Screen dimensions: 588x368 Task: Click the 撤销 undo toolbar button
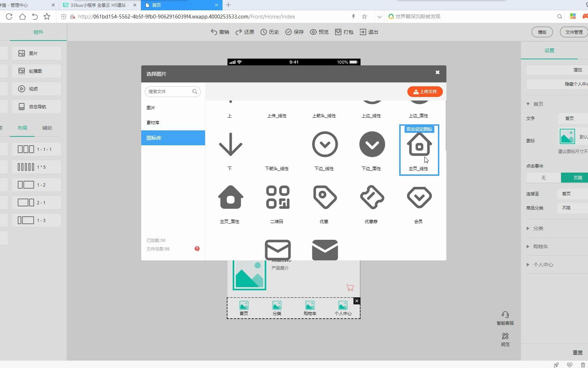coord(220,32)
